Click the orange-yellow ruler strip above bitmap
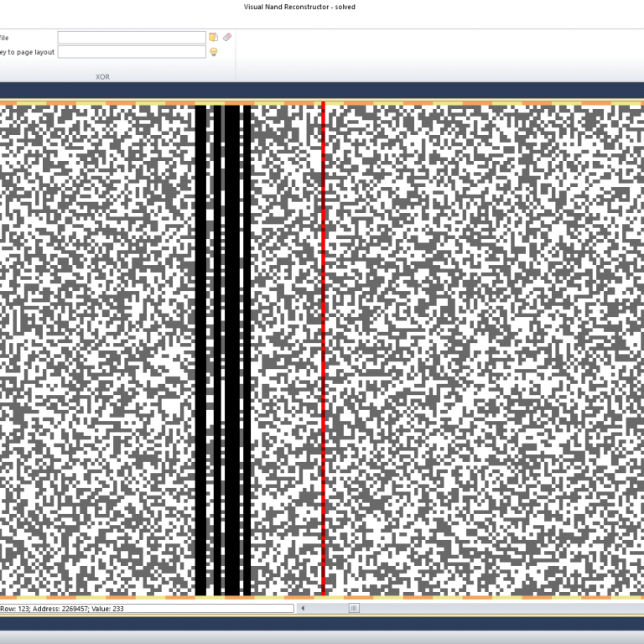This screenshot has height=644, width=644. [x=419, y=103]
